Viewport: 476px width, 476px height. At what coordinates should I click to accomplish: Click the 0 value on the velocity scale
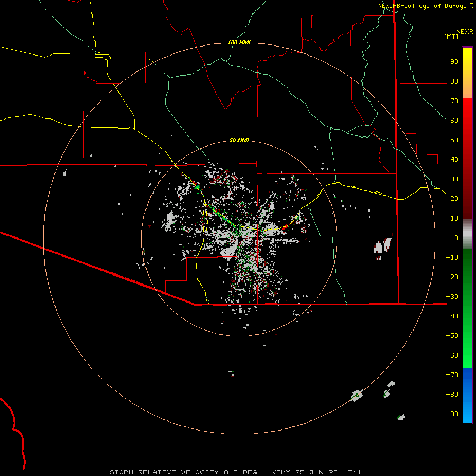(x=456, y=237)
